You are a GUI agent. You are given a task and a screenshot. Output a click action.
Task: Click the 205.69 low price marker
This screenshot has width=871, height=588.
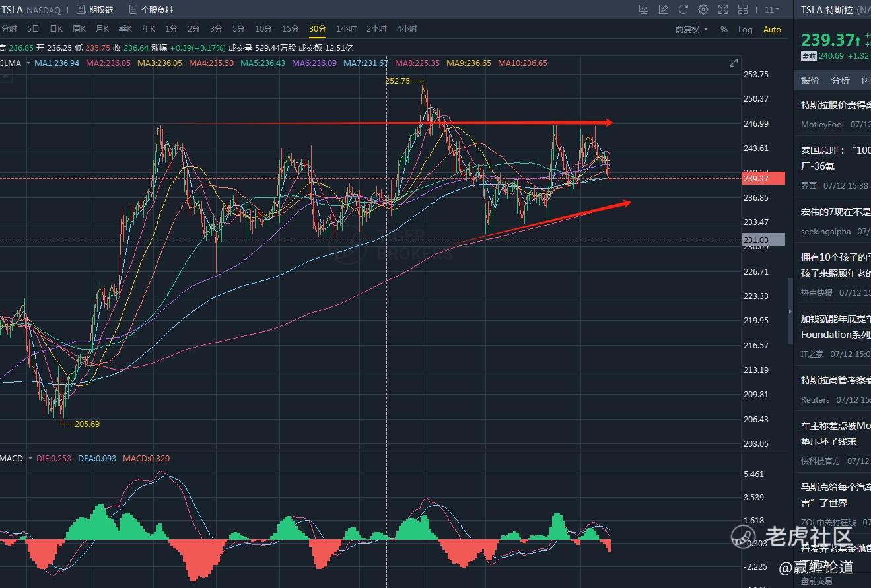[87, 424]
